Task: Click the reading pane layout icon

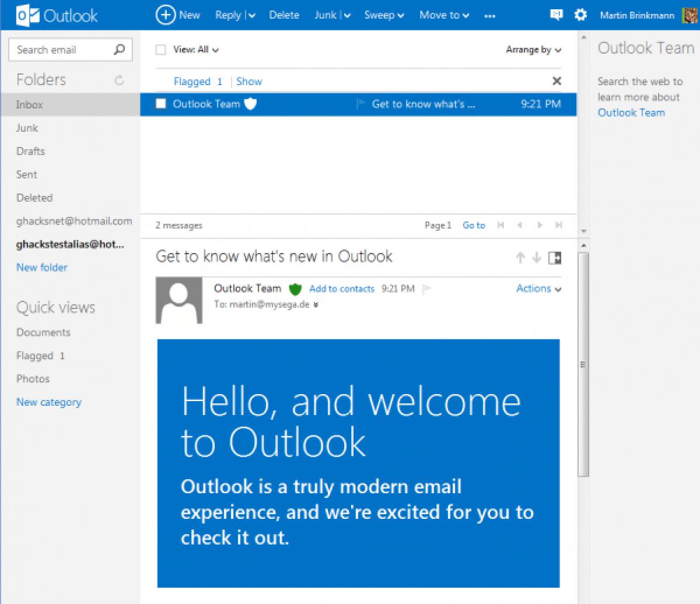Action: (x=555, y=258)
